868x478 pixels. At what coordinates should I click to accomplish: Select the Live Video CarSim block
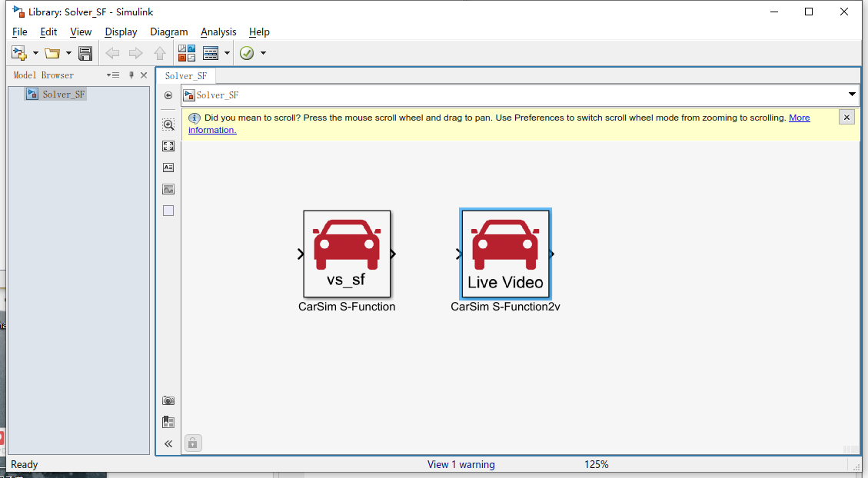coord(505,254)
